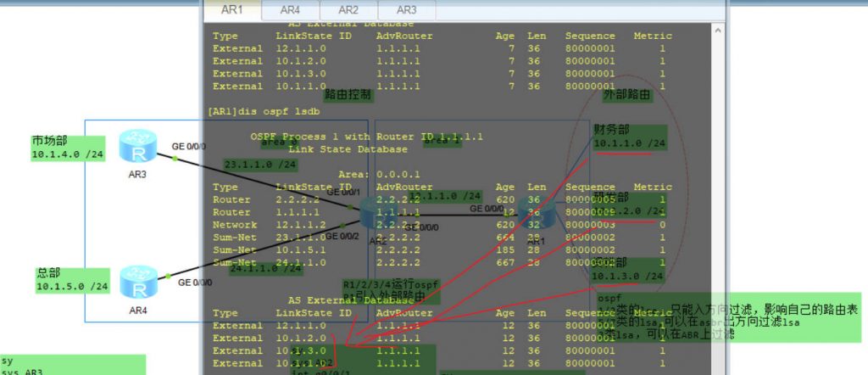Click the 12.1.1.0 /24 link label
This screenshot has height=375, width=868.
(445, 196)
